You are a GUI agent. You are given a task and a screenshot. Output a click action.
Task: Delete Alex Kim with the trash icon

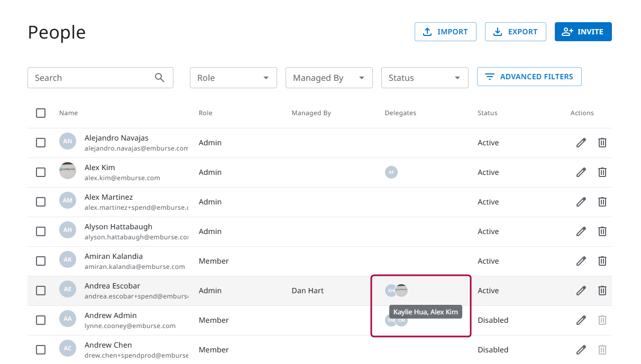coord(602,172)
